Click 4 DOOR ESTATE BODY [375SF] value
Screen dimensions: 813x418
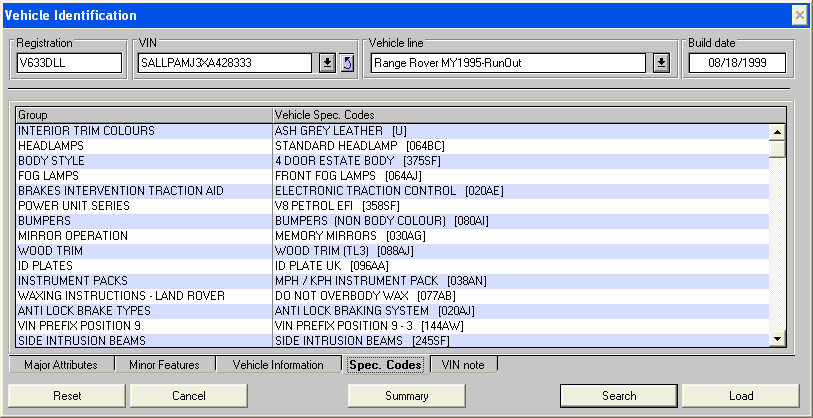(357, 161)
